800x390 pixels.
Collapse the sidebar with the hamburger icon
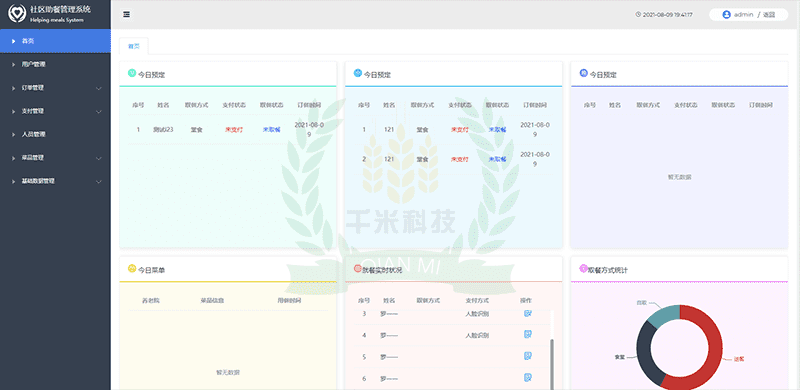click(x=127, y=14)
